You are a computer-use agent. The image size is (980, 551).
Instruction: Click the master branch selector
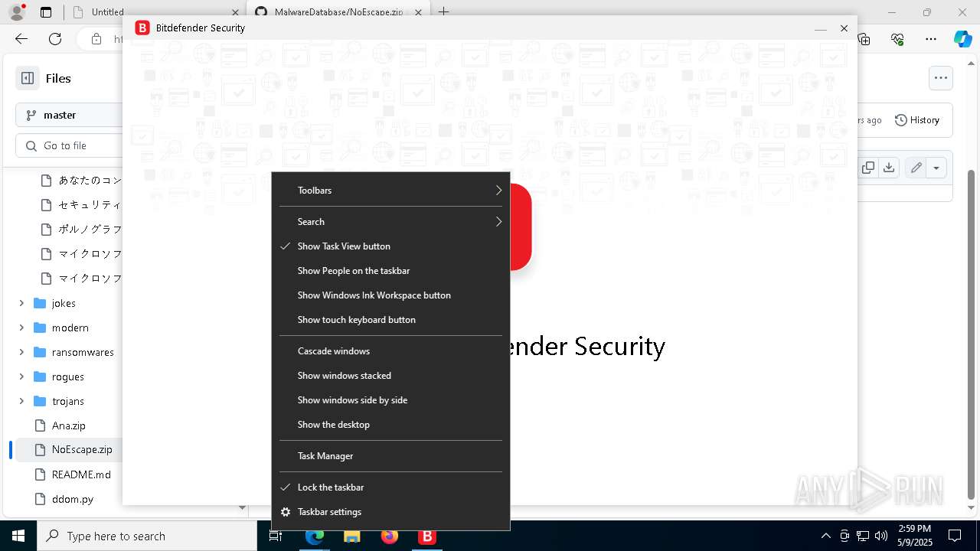[69, 115]
